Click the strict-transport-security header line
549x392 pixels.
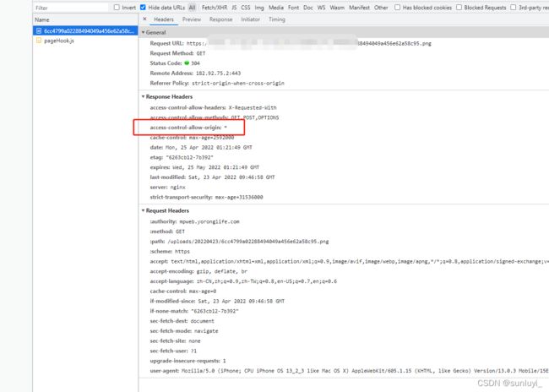pyautogui.click(x=206, y=197)
